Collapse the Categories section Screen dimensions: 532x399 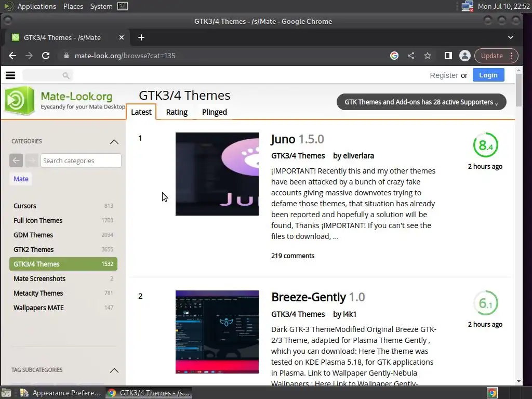[114, 142]
